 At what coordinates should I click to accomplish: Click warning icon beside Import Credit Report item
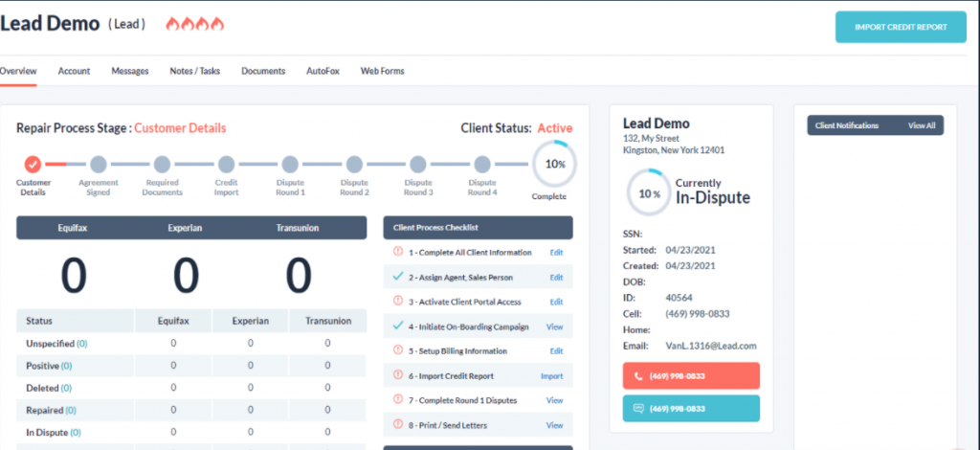[x=398, y=376]
